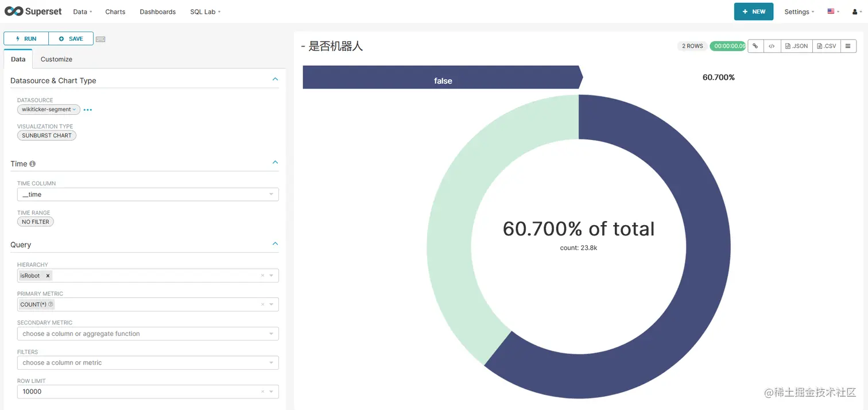Open datasource three-dots options

coord(88,110)
